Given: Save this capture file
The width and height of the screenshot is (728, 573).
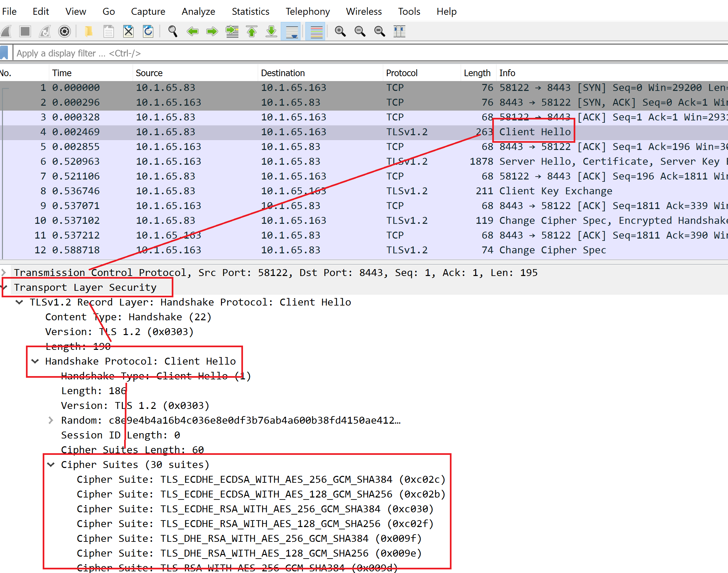Looking at the screenshot, I should pyautogui.click(x=108, y=32).
